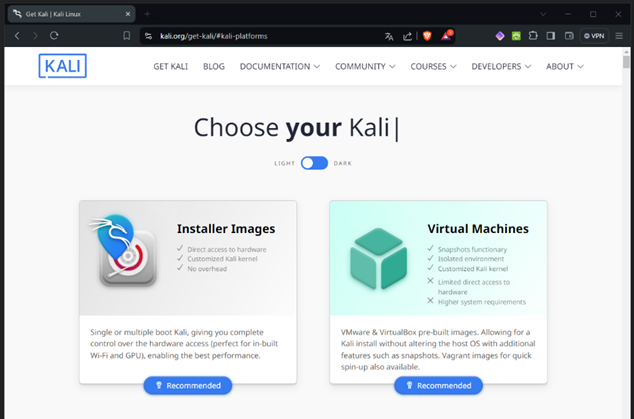Open the DEVELOPERS dropdown menu
The width and height of the screenshot is (634, 419).
[x=502, y=66]
